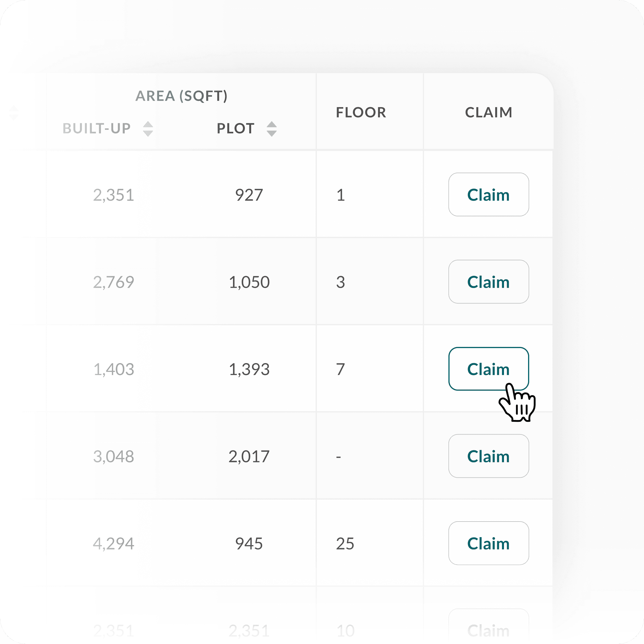This screenshot has height=644, width=644.
Task: Click the BUILT-UP column header
Action: [97, 129]
